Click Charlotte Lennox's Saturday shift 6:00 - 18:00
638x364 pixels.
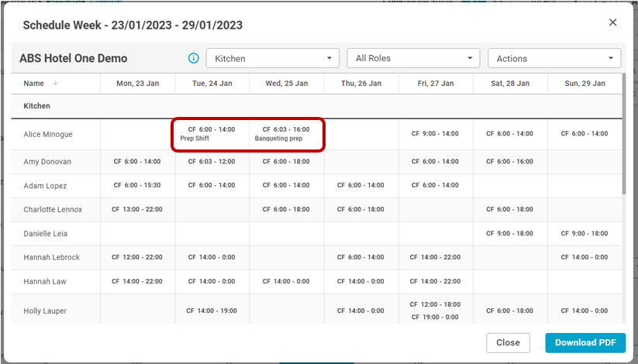click(509, 209)
